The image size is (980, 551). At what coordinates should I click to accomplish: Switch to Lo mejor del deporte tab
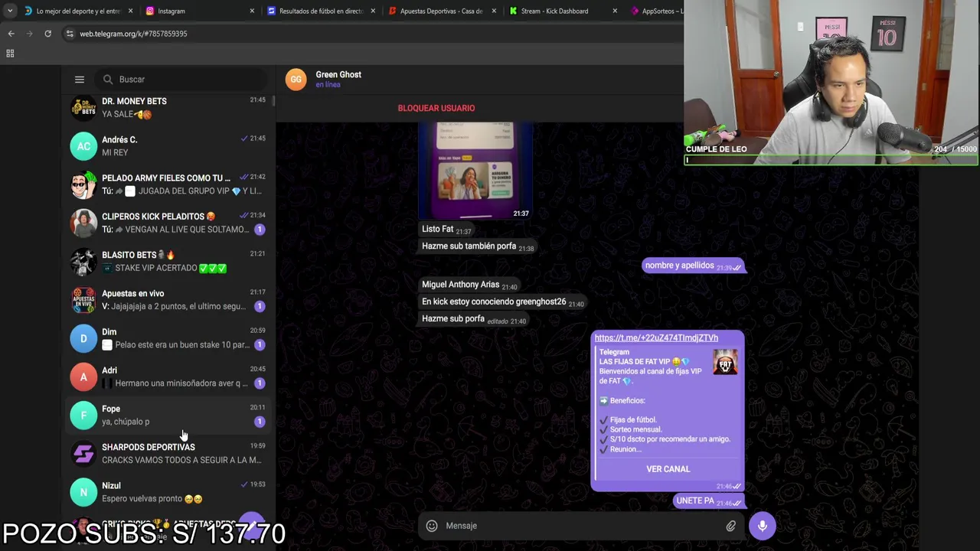[79, 11]
